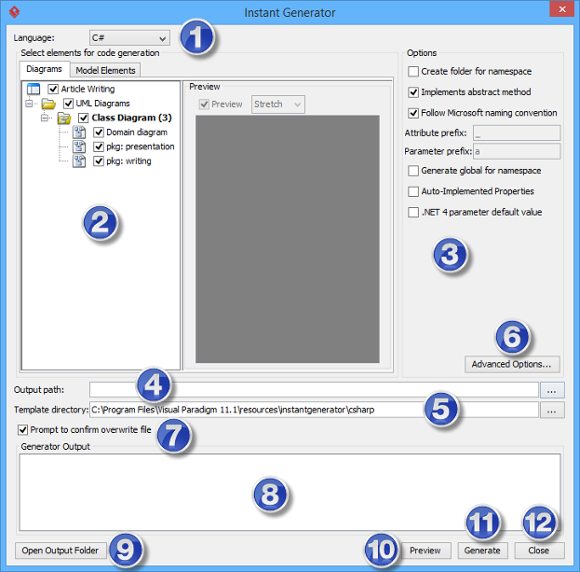Click the Parameter prefix field
The height and width of the screenshot is (572, 580).
[517, 151]
